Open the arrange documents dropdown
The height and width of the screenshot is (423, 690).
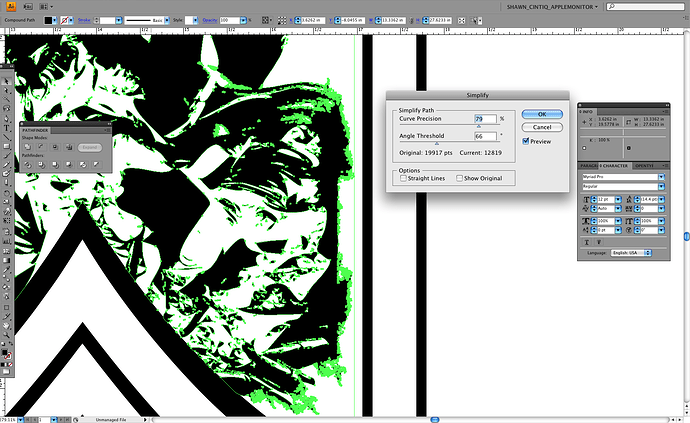pos(46,7)
